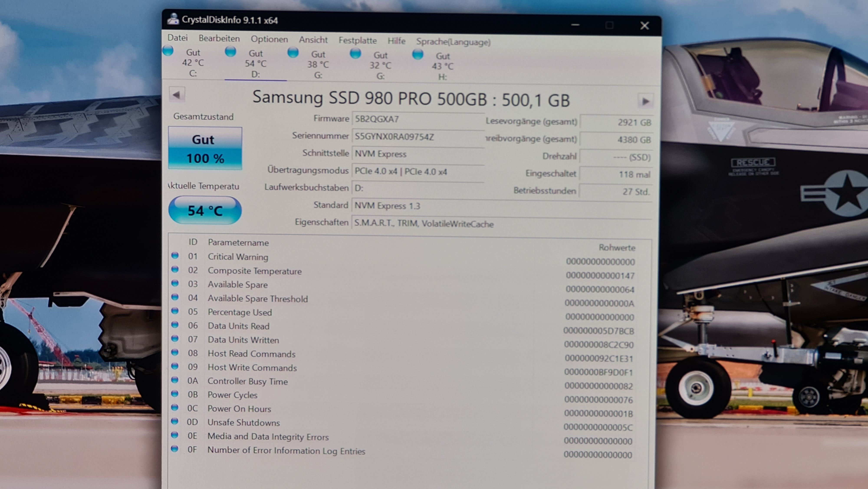Open the Hilfe menu
The width and height of the screenshot is (868, 489).
pos(396,41)
